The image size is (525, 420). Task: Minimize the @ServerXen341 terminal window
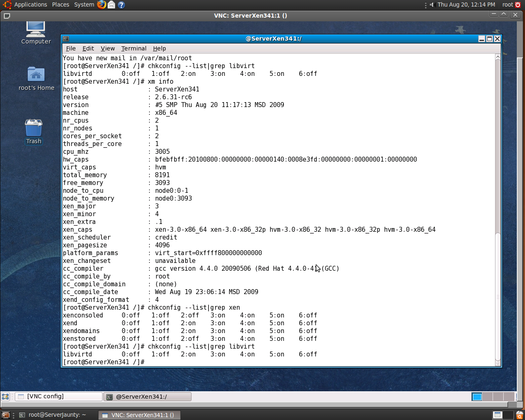click(482, 39)
